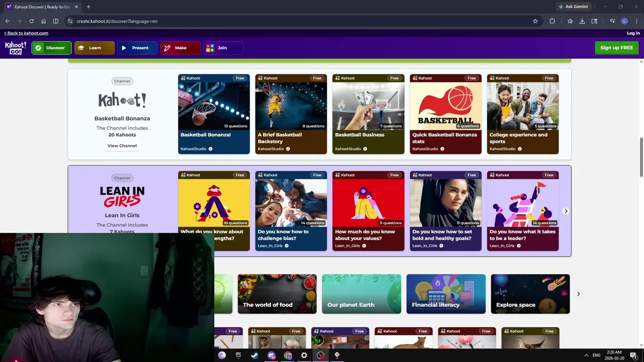Open the Discover section in Kahoot nav
This screenshot has height=362, width=644.
pos(52,48)
